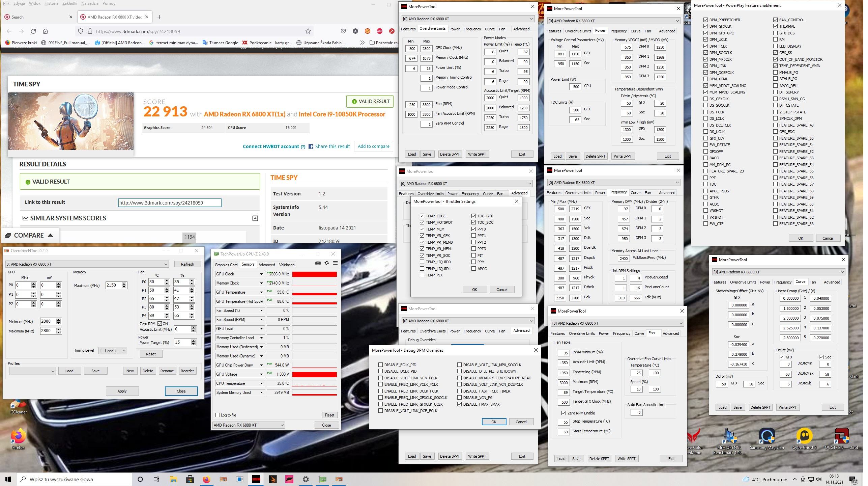Screen dimensions: 868x486
Task: Open File Explorer from the taskbar
Action: [x=173, y=479]
